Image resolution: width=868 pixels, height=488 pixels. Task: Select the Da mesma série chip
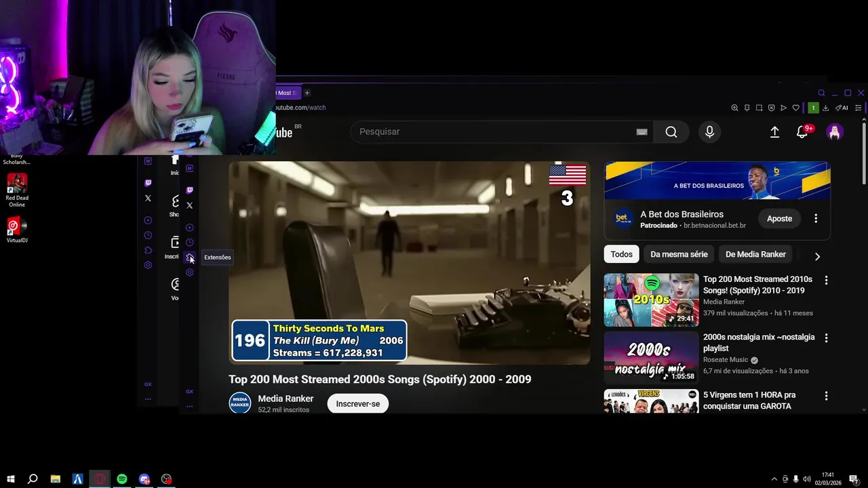tap(679, 254)
